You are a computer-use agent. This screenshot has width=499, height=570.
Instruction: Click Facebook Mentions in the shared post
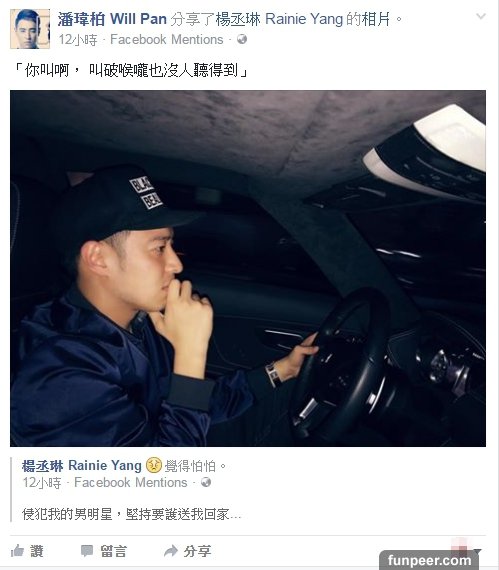point(131,482)
